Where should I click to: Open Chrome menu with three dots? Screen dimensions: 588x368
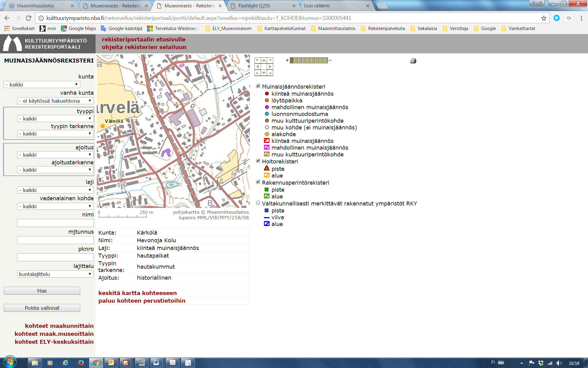pyautogui.click(x=581, y=18)
